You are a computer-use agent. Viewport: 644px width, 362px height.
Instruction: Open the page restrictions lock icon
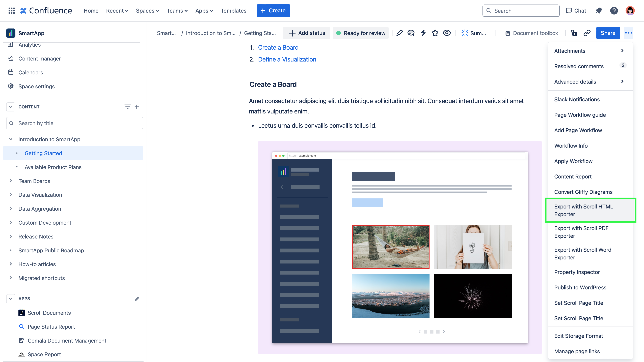click(574, 33)
